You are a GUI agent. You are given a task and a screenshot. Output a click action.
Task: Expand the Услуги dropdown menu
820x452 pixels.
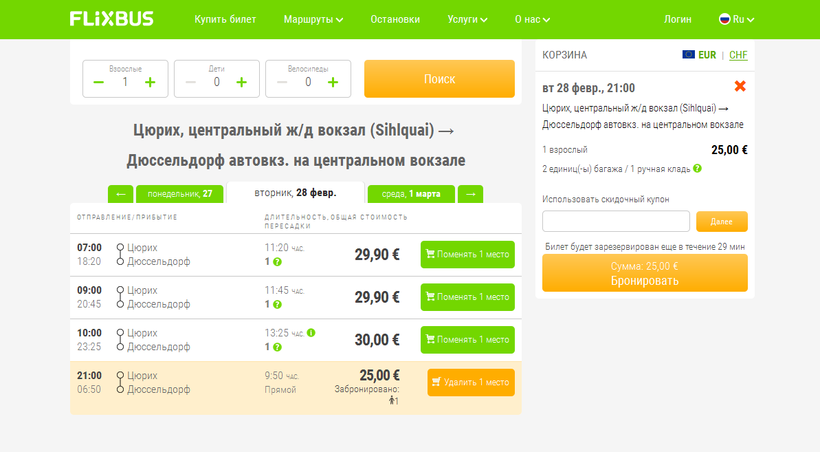pos(468,19)
